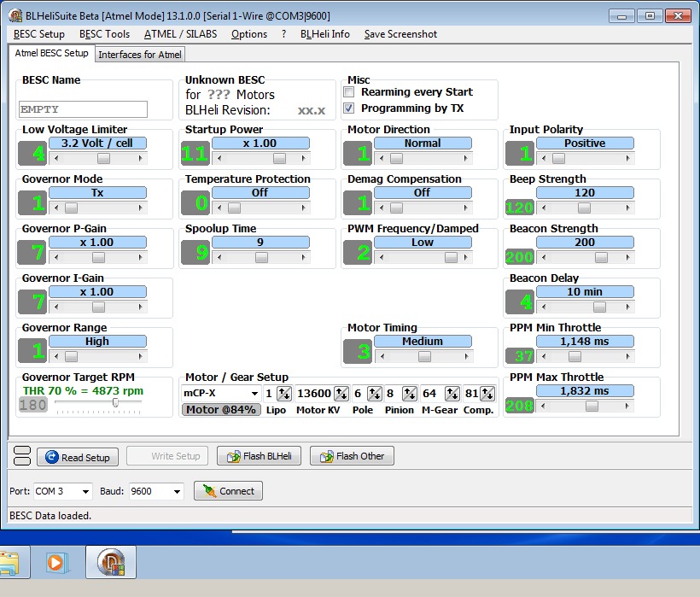Click the Read Setup button
This screenshot has width=700, height=597.
click(78, 457)
